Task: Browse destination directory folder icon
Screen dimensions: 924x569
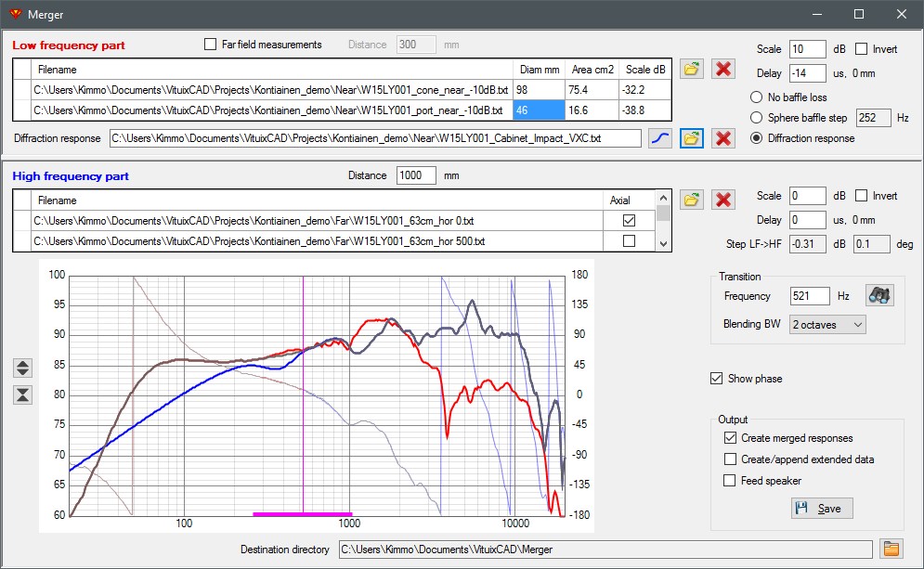Action: pos(891,549)
